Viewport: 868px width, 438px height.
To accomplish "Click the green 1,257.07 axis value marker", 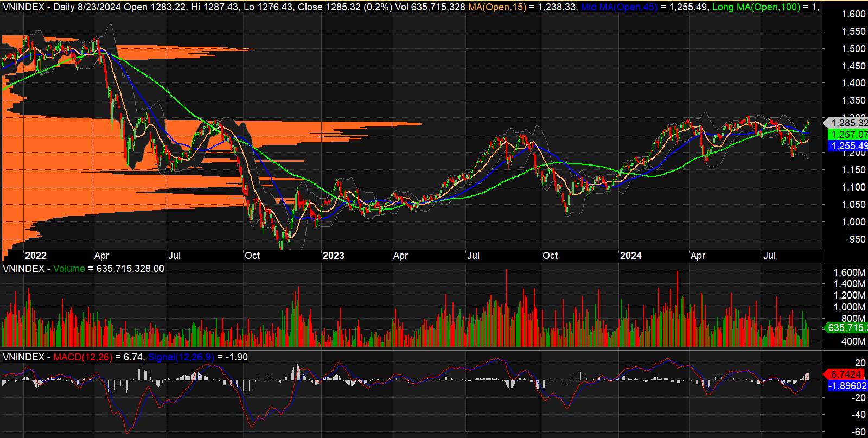I will [847, 134].
